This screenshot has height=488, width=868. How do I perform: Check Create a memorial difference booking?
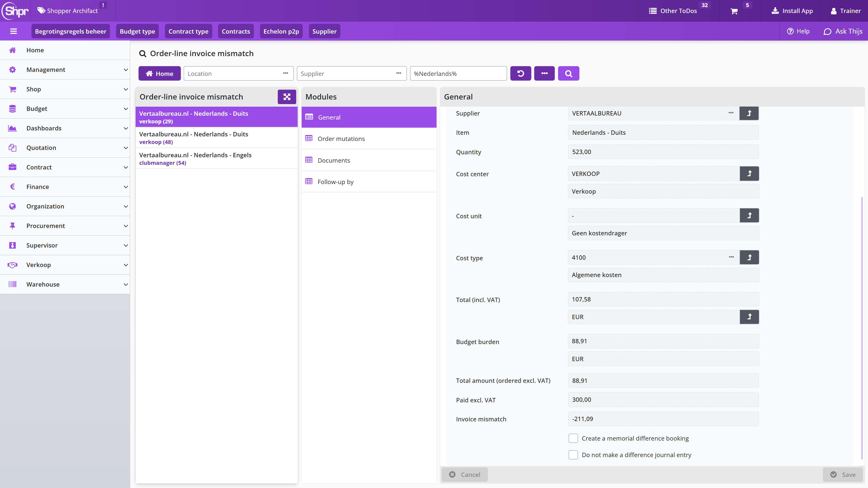573,438
